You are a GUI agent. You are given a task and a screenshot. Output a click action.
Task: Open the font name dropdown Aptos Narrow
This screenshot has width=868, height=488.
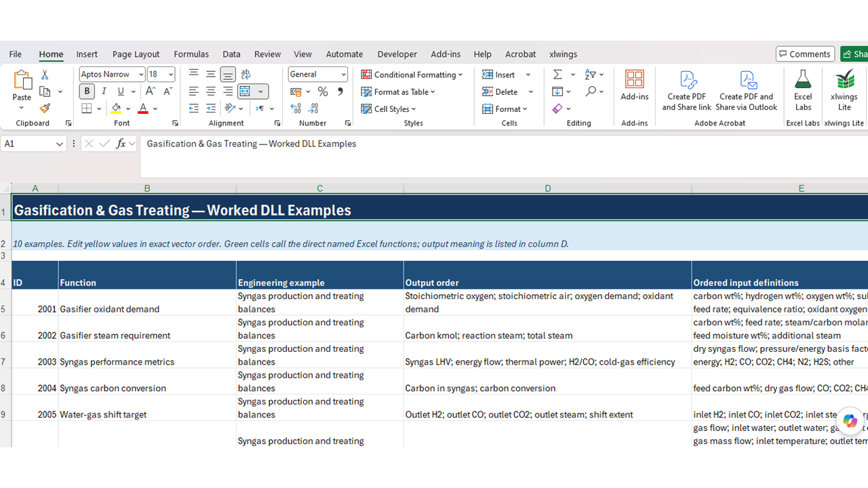[x=112, y=75]
